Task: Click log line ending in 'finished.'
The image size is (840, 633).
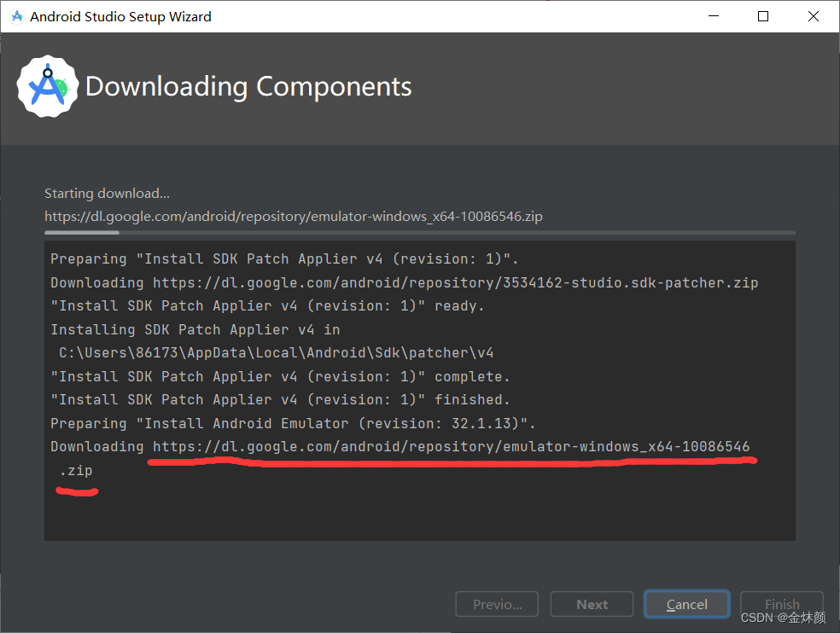Action: [x=280, y=399]
